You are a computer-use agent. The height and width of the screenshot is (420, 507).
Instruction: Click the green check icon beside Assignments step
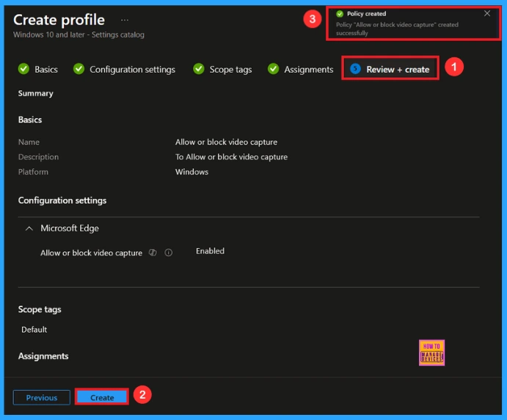pos(273,69)
